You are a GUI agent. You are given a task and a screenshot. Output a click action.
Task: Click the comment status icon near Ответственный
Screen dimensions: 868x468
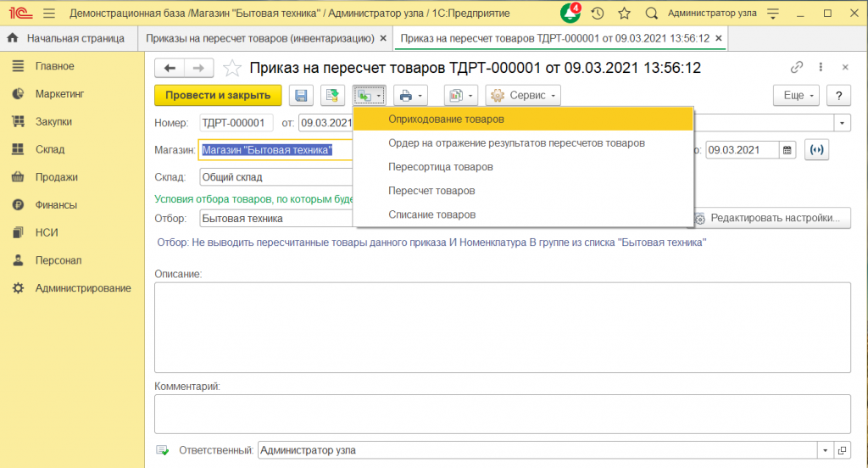point(162,450)
